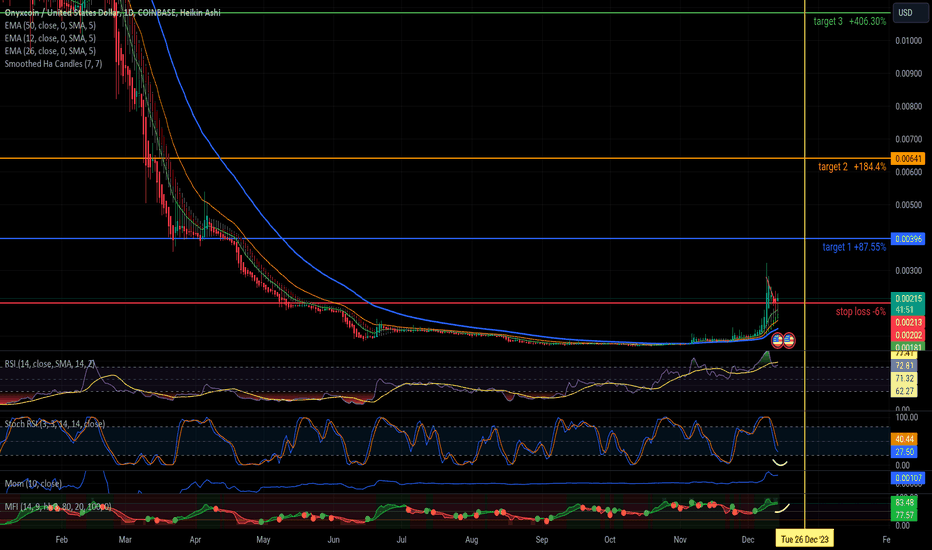Click the right US economic event flag icon
The height and width of the screenshot is (550, 932).
pyautogui.click(x=789, y=341)
